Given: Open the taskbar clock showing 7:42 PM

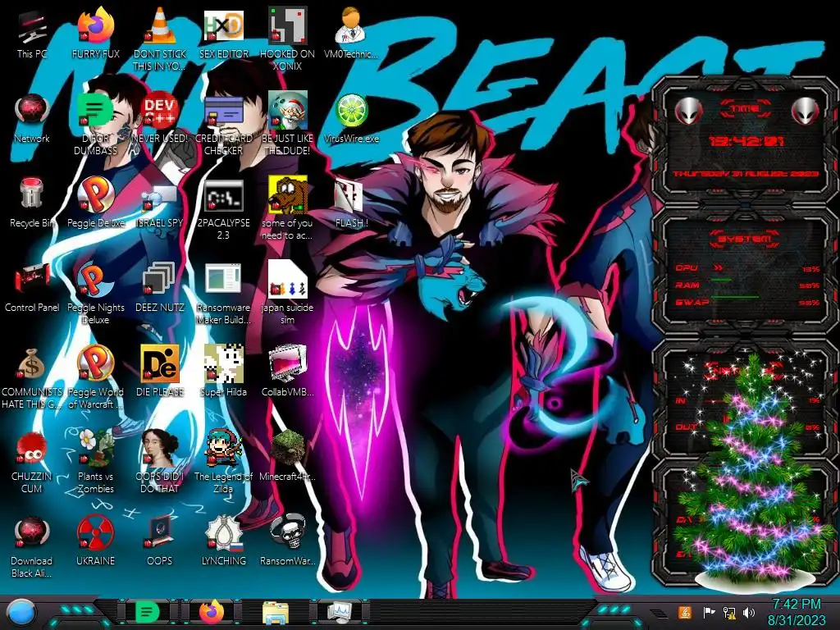Looking at the screenshot, I should (796, 612).
